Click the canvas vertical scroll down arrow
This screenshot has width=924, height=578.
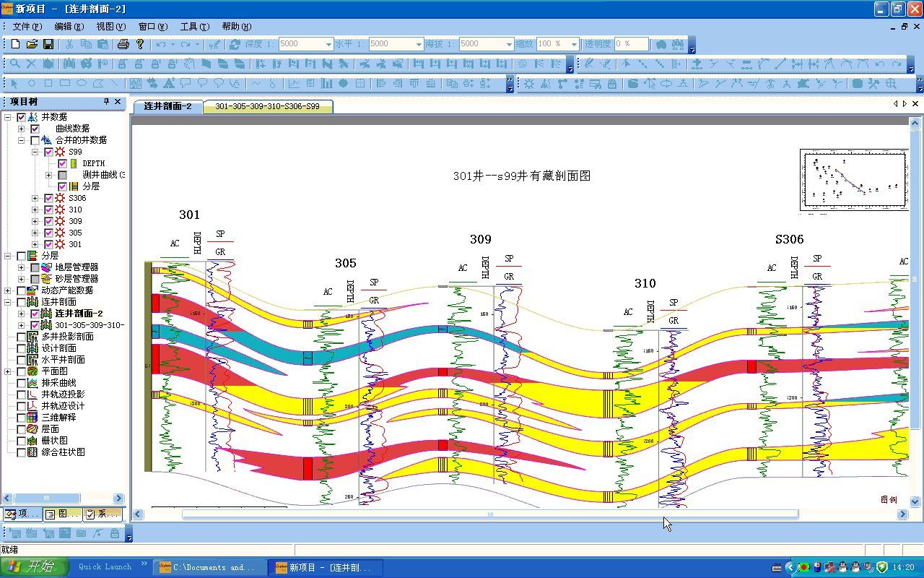click(x=916, y=501)
